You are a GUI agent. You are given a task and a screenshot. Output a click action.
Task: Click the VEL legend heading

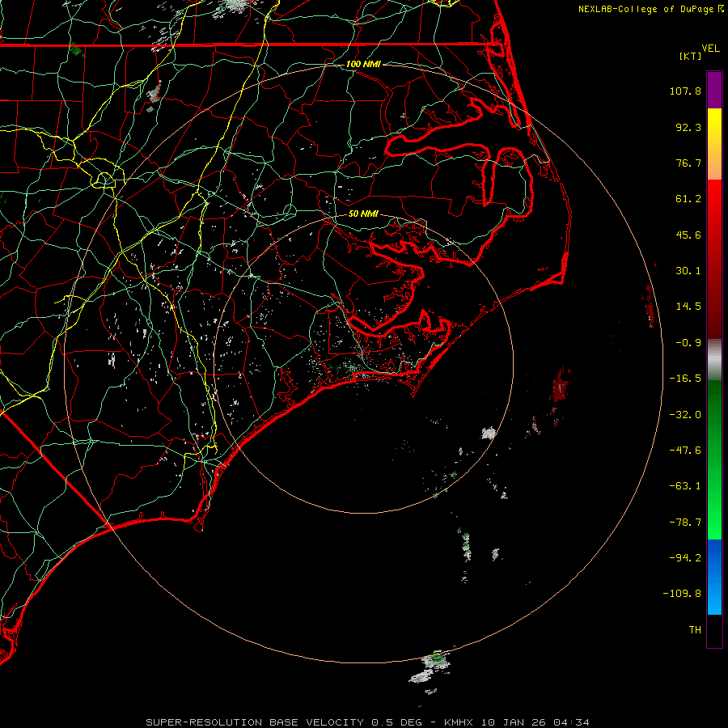(x=710, y=49)
